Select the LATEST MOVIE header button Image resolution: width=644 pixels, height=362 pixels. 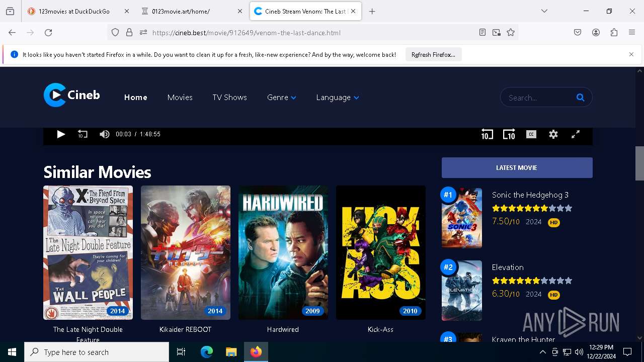click(x=517, y=167)
